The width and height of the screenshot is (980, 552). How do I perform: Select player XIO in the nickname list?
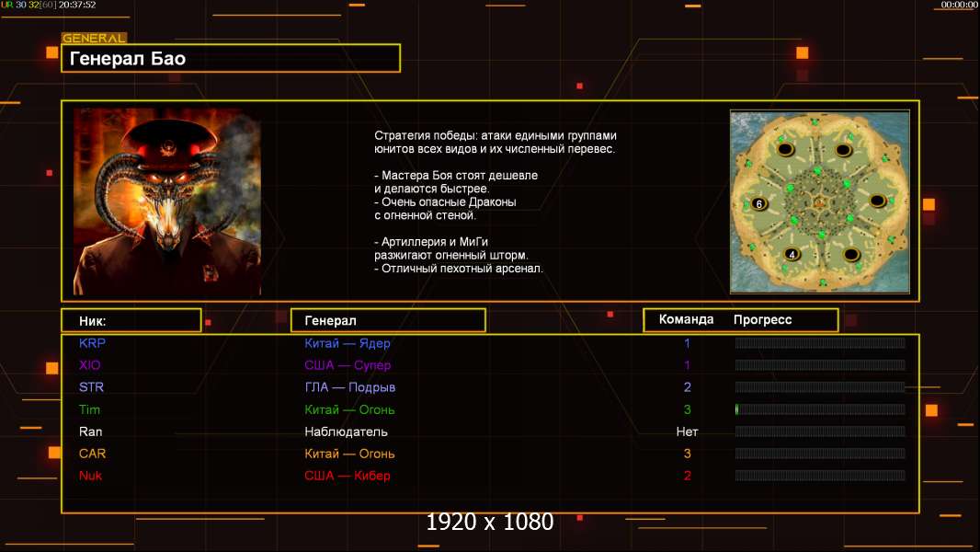[90, 365]
